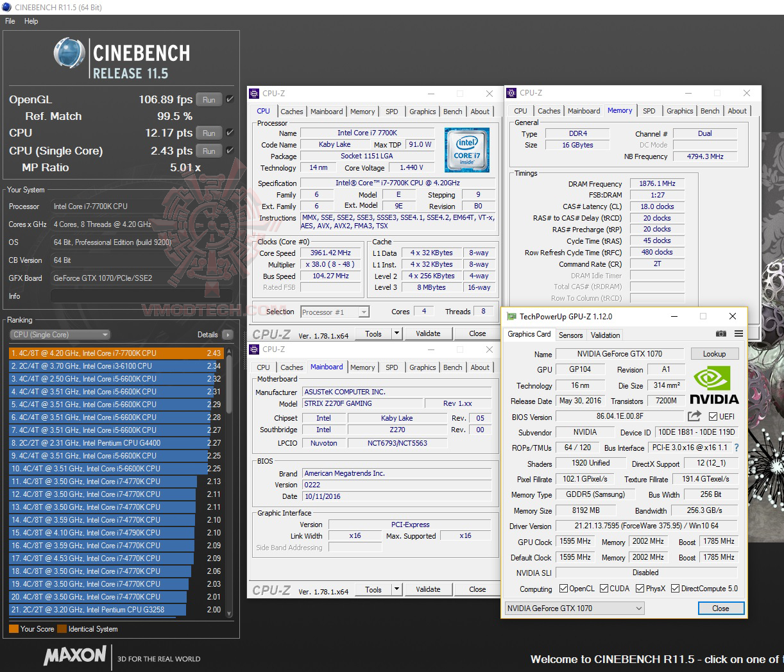Select SPD tab in Mainboard CPU-Z window
784x672 pixels.
point(391,367)
